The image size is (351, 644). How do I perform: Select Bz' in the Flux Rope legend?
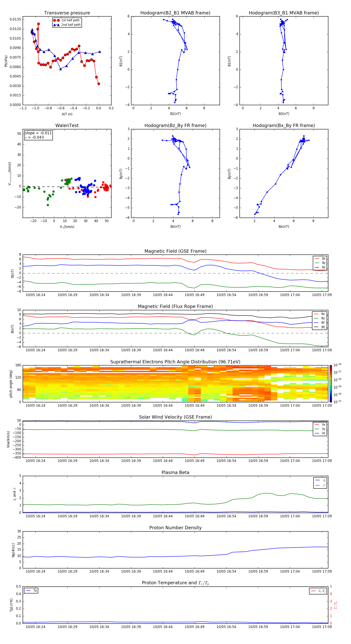pyautogui.click(x=320, y=323)
